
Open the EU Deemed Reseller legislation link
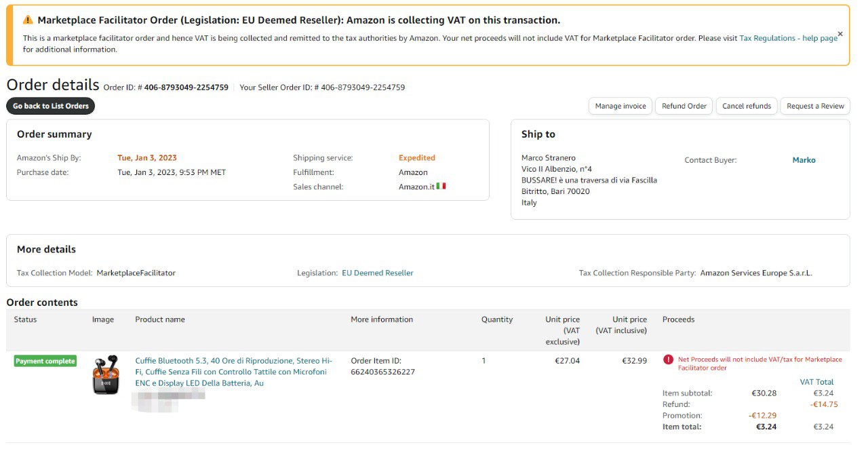[377, 273]
